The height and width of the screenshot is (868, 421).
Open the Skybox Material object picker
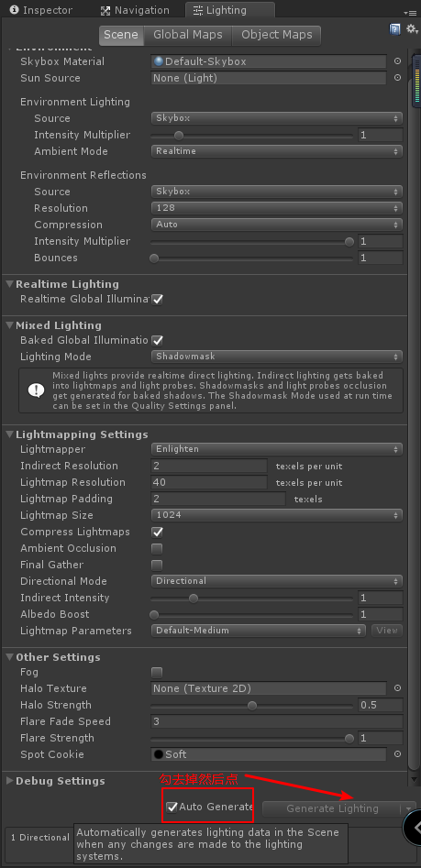coord(397,61)
